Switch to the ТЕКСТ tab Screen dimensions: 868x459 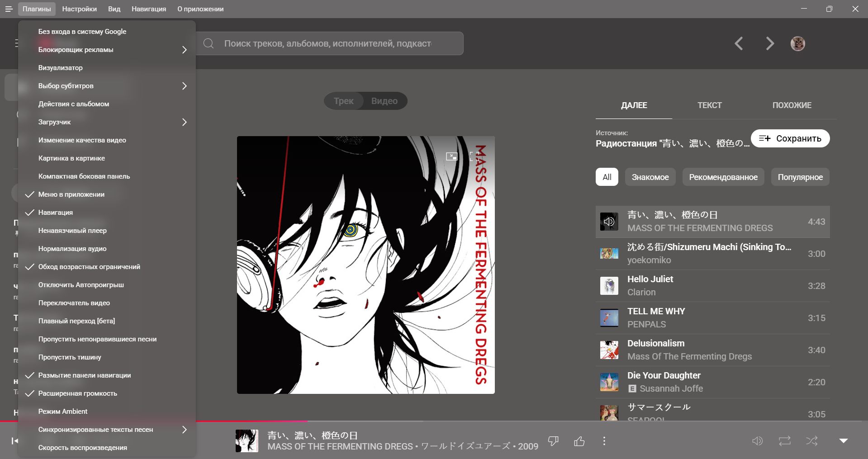point(709,105)
